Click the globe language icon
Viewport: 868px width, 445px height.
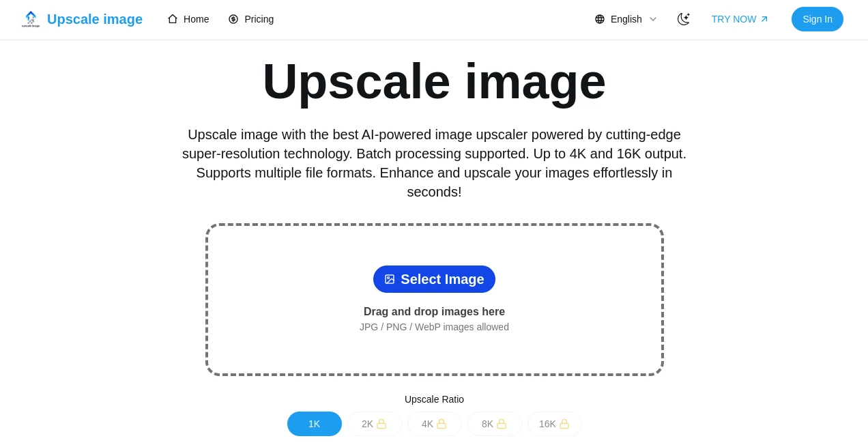[600, 19]
